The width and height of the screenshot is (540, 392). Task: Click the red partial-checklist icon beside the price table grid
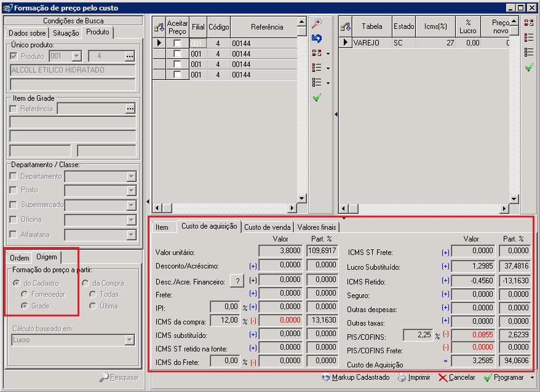(529, 37)
